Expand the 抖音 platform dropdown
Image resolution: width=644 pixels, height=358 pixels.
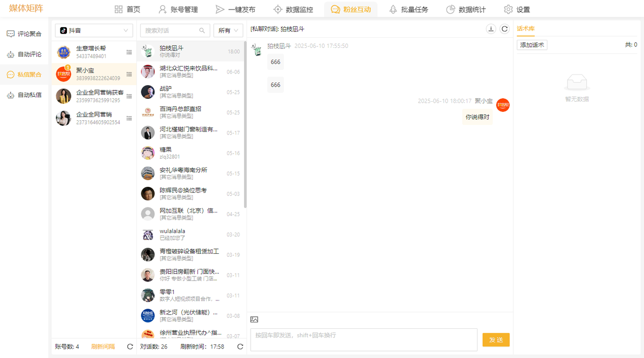[94, 30]
